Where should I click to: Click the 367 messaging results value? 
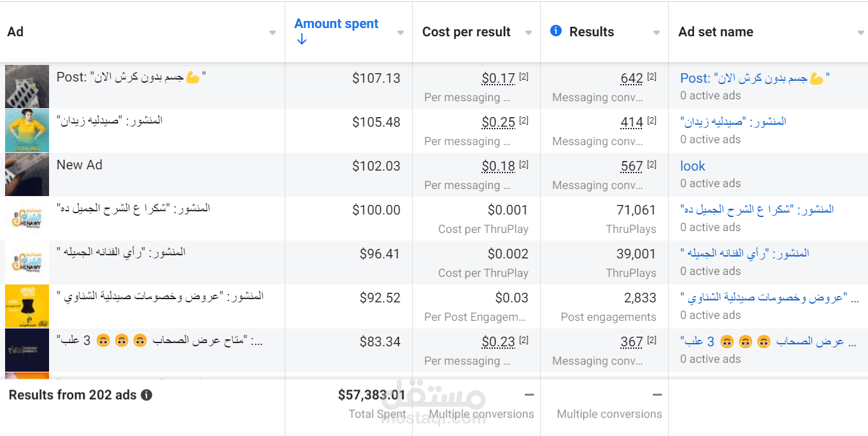pyautogui.click(x=632, y=342)
